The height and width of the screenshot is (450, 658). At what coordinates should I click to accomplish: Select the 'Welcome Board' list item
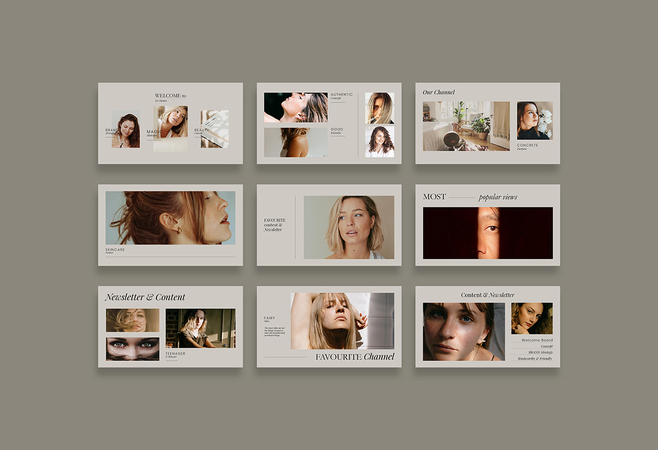(x=535, y=340)
